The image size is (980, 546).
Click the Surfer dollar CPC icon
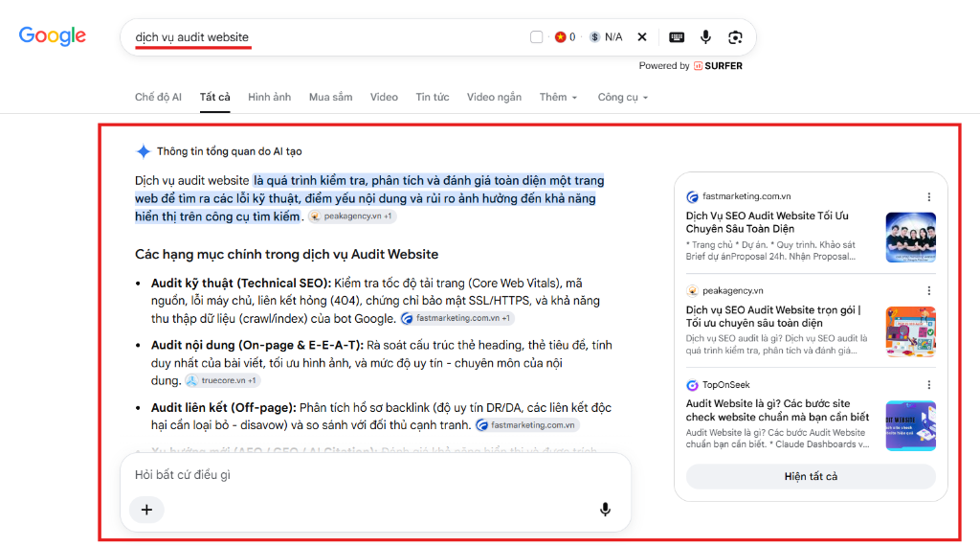coord(595,37)
